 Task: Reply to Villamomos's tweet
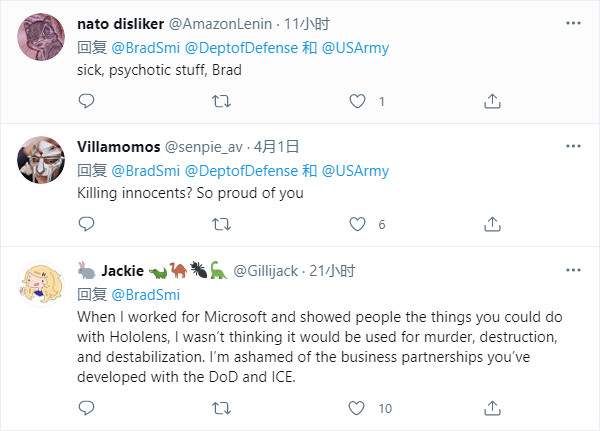(x=86, y=224)
